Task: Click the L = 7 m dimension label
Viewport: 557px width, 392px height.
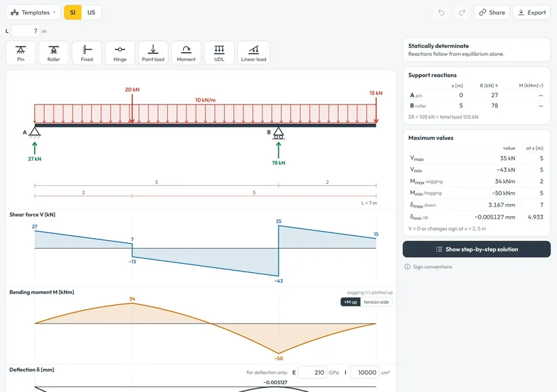Action: point(369,203)
